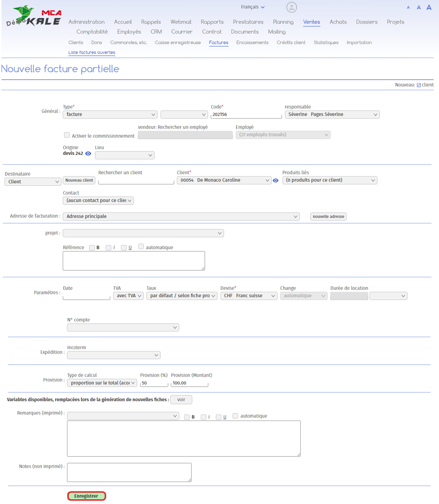Screen dimensions: 439x504
Task: Focus Provision (%) field showing 50
Action: pos(154,383)
